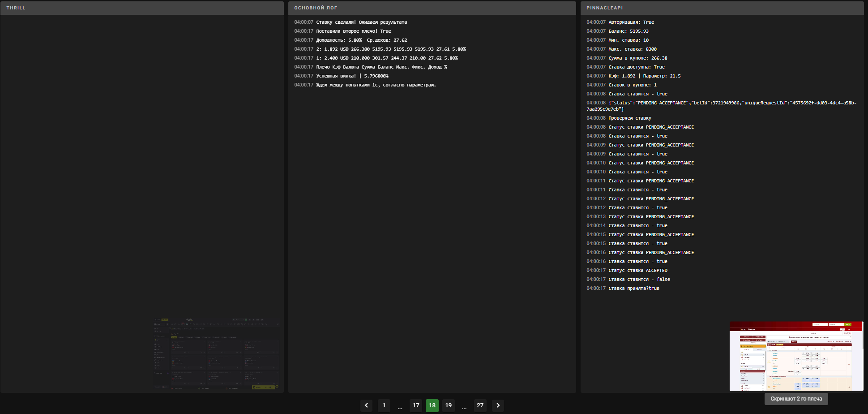Click the PINNACLEAPI panel header

coord(722,8)
